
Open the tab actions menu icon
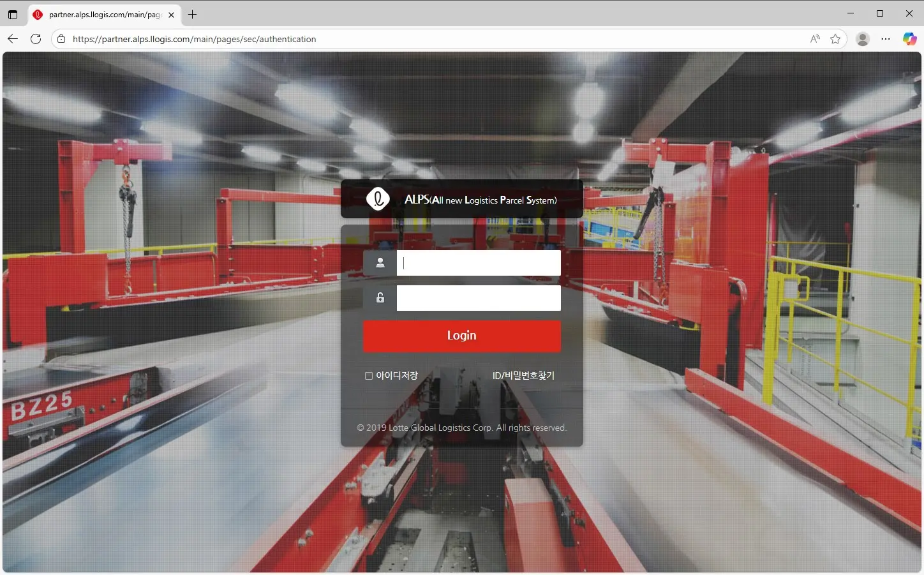(13, 14)
